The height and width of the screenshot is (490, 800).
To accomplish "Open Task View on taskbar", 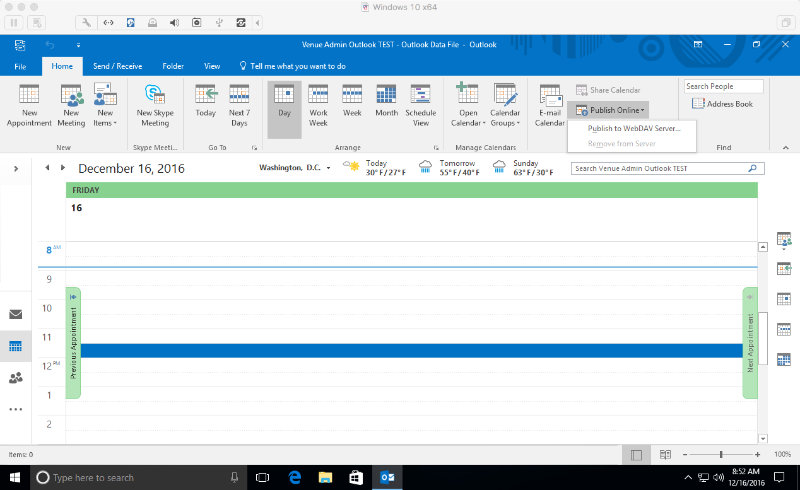I will [262, 478].
